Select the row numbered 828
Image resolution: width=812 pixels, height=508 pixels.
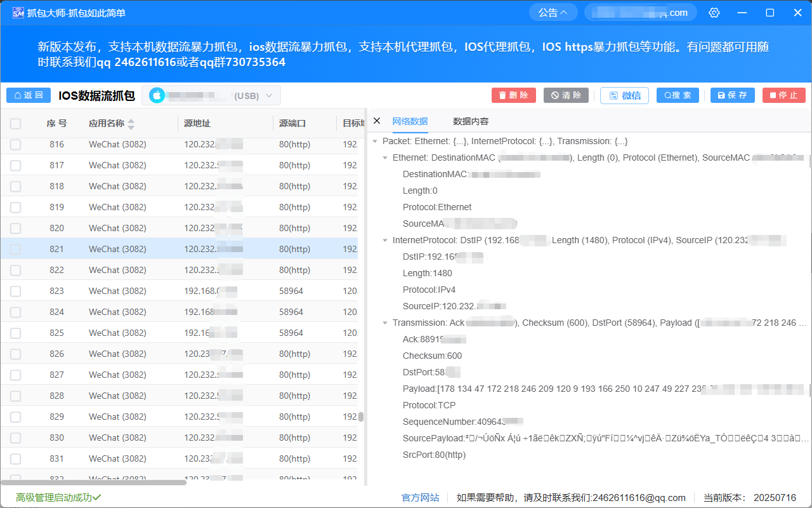pos(179,396)
